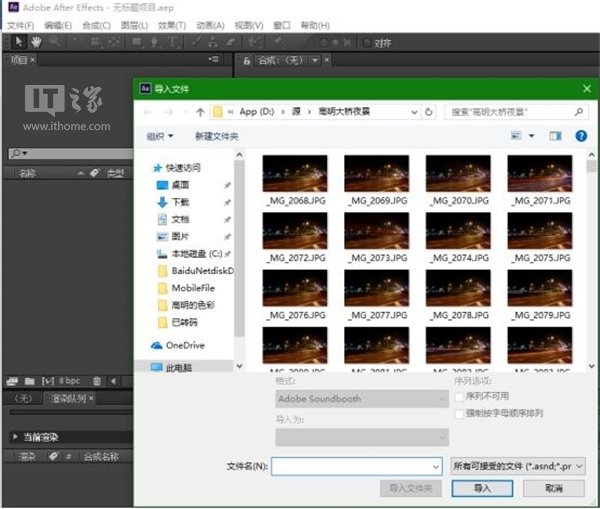Open the 合成 (无) viewer dropdown
The width and height of the screenshot is (600, 509).
point(315,60)
